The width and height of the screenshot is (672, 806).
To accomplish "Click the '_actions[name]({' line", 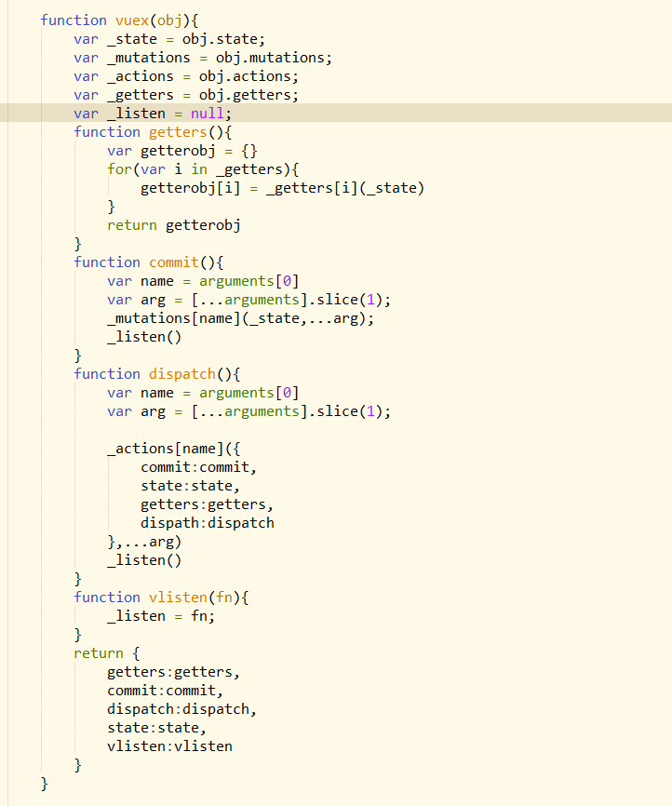I will point(174,449).
